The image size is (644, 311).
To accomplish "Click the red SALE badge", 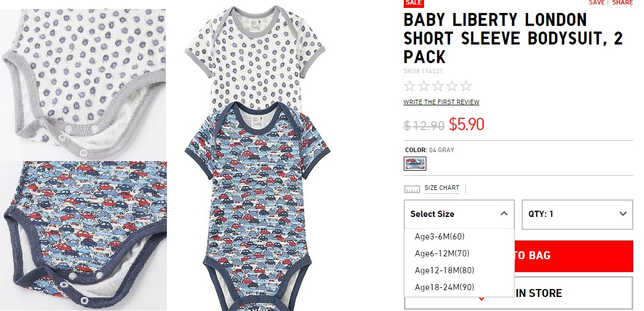I will pos(413,3).
